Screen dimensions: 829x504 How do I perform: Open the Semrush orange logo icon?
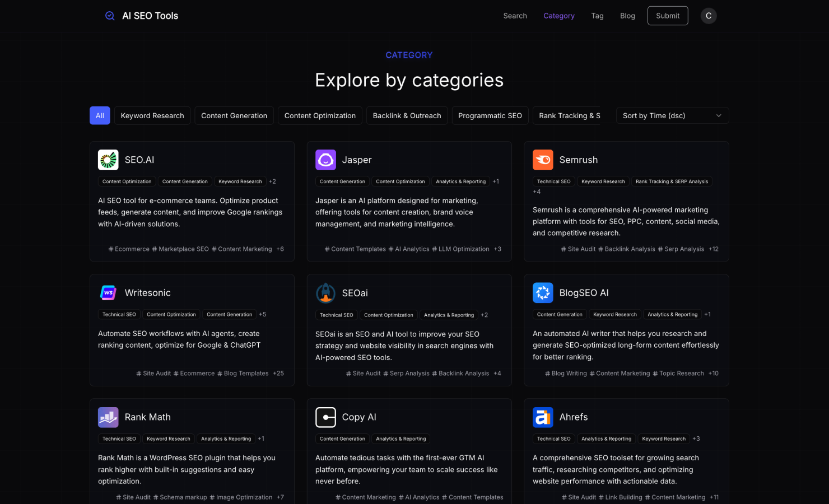(543, 160)
